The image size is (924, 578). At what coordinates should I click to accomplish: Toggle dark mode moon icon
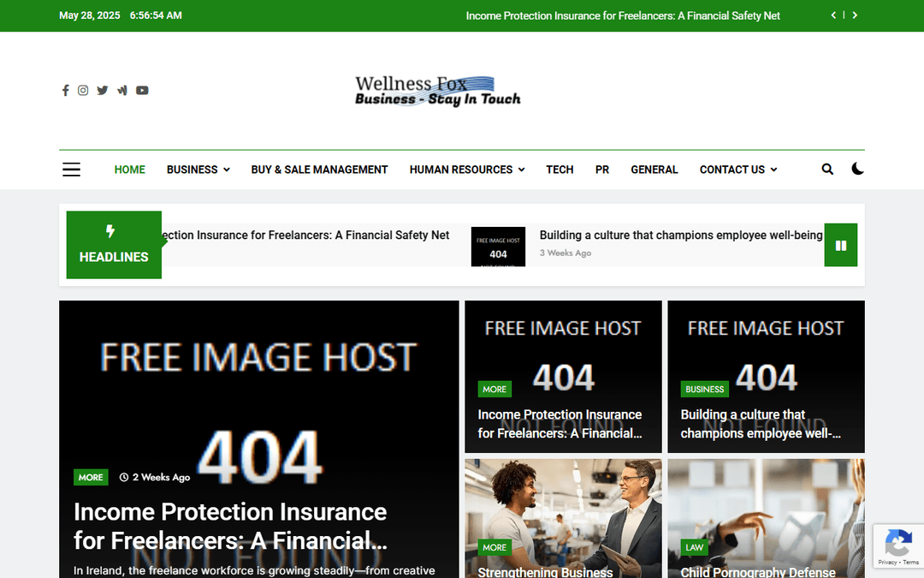(x=857, y=169)
